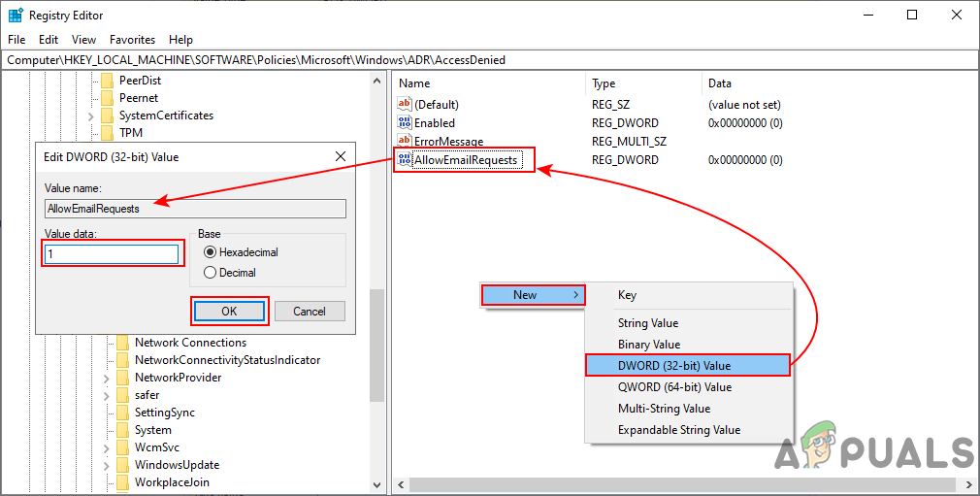Open the Edit menu
The image size is (980, 496).
point(49,40)
